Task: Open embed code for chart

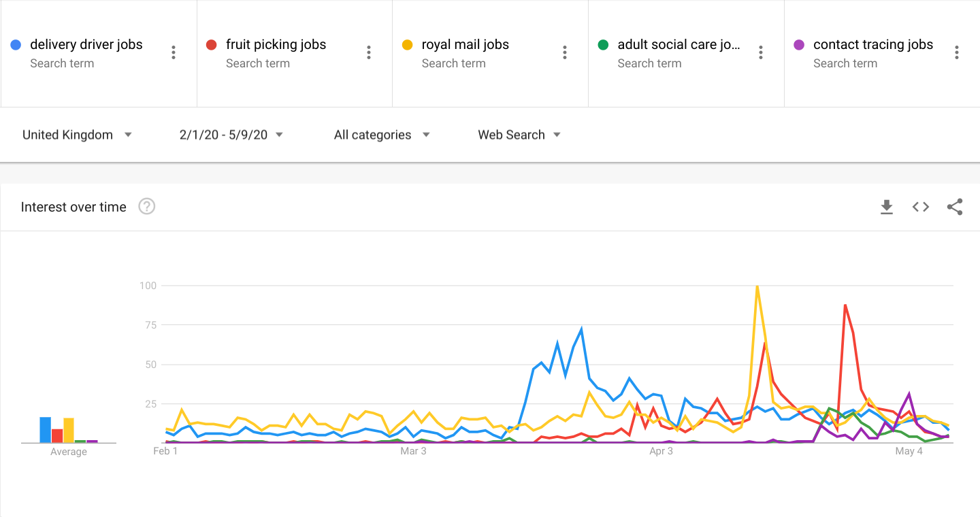Action: click(x=921, y=207)
